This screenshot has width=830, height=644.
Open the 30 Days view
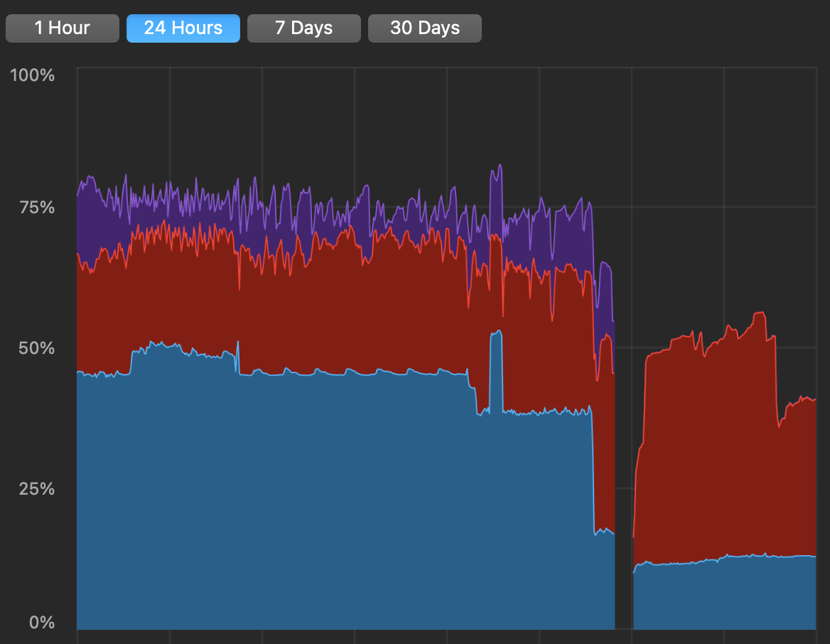424,28
